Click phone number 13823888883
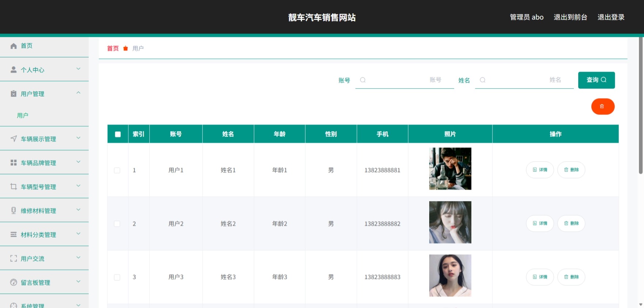This screenshot has width=644, height=308. pyautogui.click(x=382, y=277)
